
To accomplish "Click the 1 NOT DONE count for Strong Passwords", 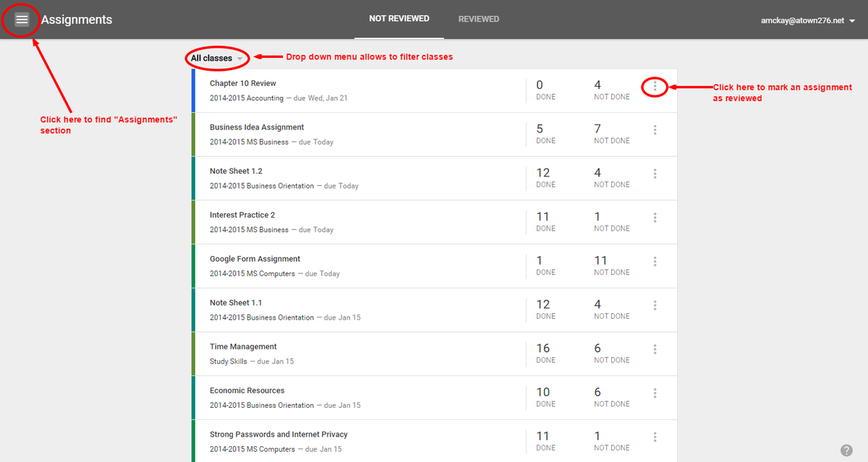I will [x=612, y=441].
